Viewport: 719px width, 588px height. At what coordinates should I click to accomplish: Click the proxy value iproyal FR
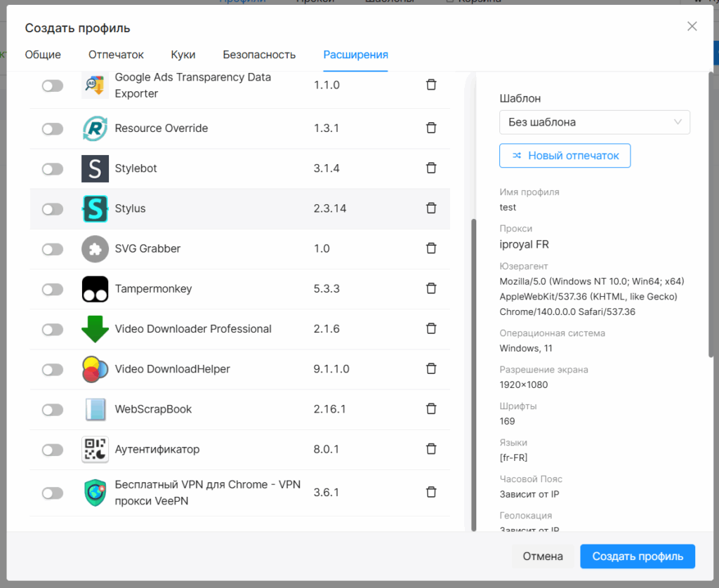click(x=524, y=244)
